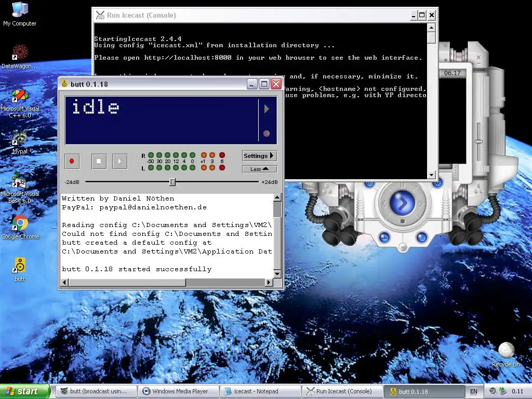Screen dimensions: 532x399
Task: Click the first system tray icon
Action: point(493,391)
